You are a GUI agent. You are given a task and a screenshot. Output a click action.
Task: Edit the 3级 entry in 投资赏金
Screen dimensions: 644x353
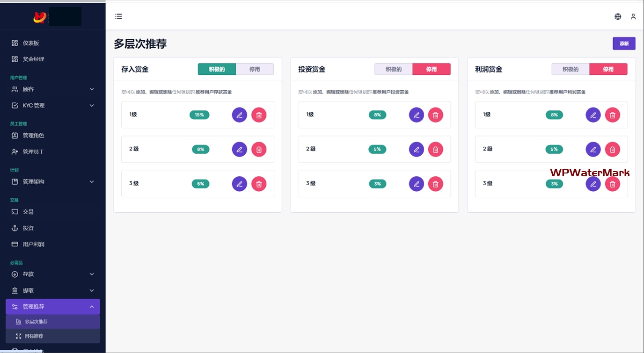[x=416, y=184]
